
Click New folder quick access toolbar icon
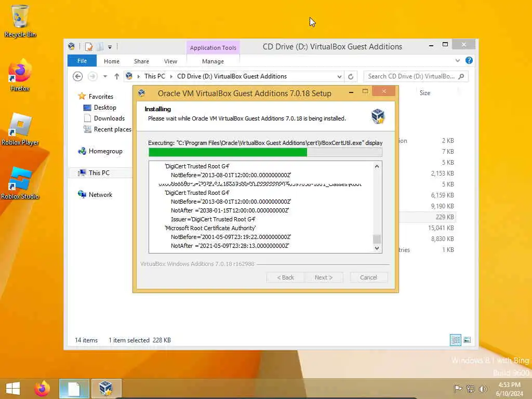click(x=100, y=46)
